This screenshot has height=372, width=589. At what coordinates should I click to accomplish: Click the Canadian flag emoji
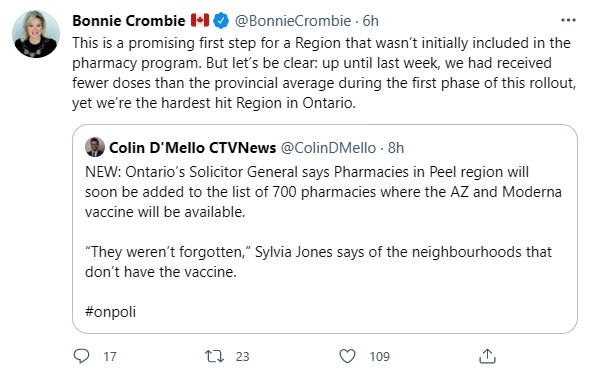click(199, 20)
